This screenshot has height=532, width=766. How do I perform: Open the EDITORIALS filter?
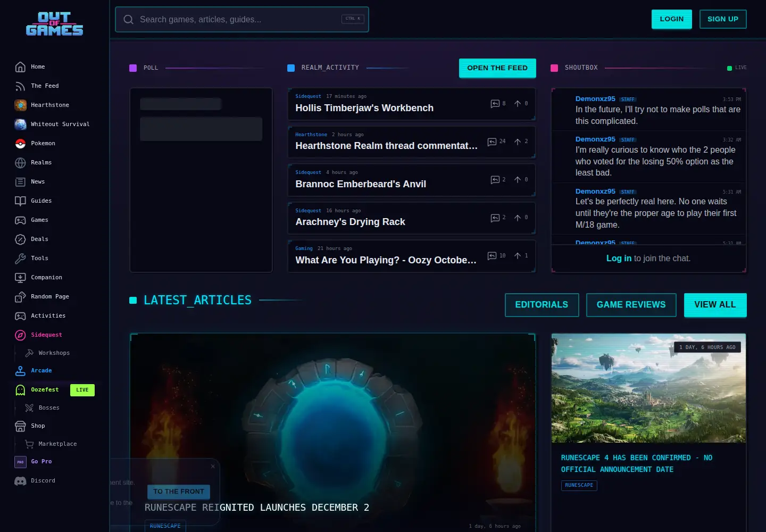pyautogui.click(x=542, y=305)
